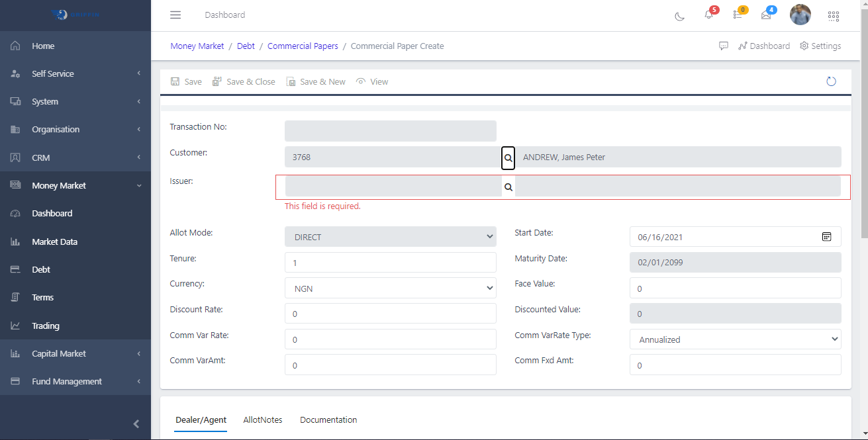The image size is (868, 440).
Task: Click Save & Close in the toolbar
Action: point(244,81)
